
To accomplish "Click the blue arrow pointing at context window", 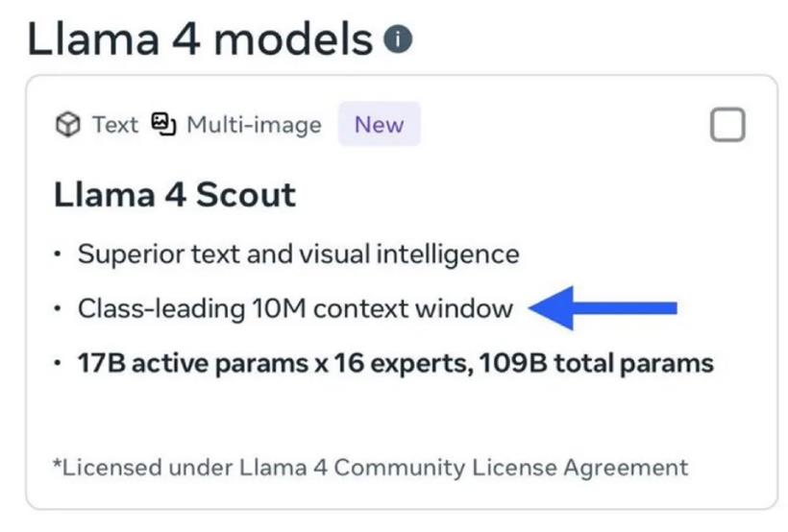I will [603, 308].
